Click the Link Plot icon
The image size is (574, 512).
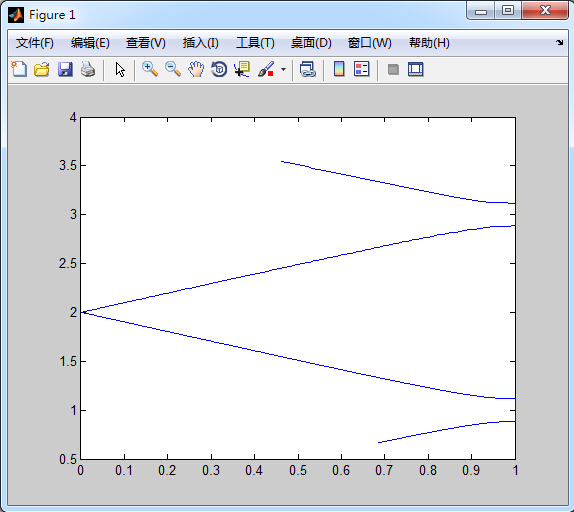(308, 69)
